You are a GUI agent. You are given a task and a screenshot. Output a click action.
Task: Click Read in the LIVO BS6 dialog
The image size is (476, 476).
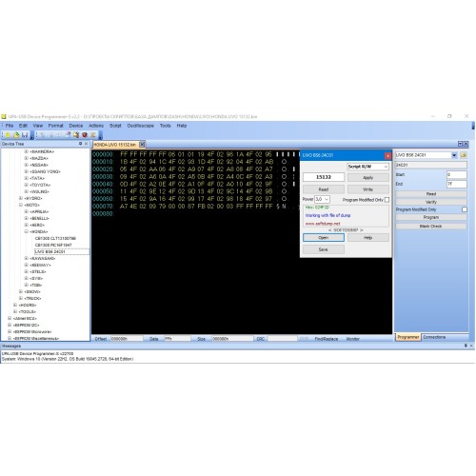click(324, 189)
